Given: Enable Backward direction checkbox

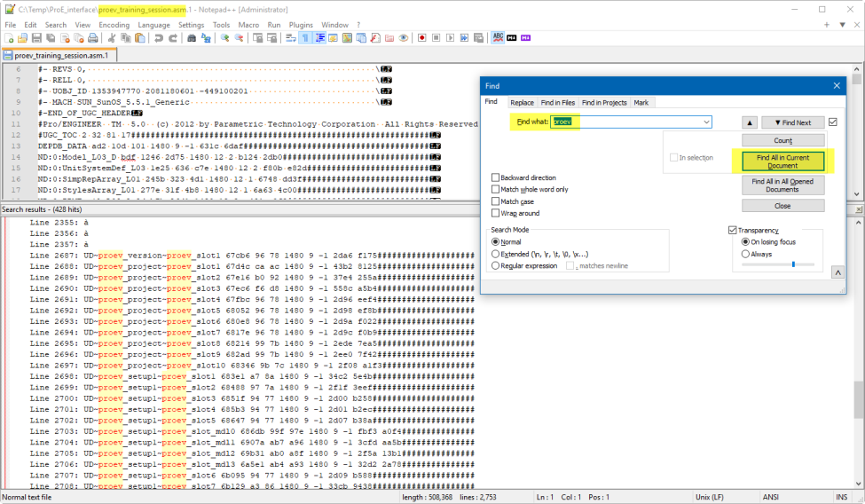Looking at the screenshot, I should (495, 177).
